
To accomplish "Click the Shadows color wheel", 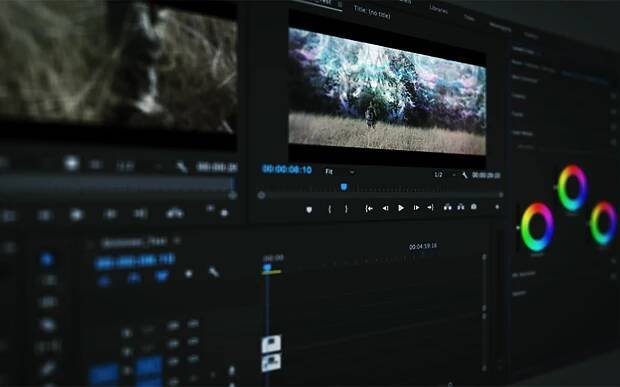I will click(537, 227).
